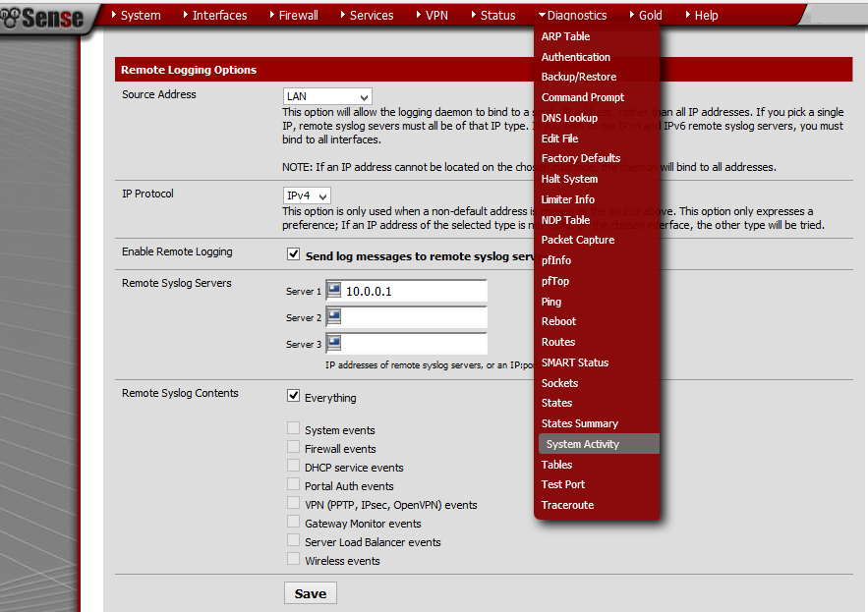Enable System events logging
The height and width of the screenshot is (612, 868).
[293, 428]
